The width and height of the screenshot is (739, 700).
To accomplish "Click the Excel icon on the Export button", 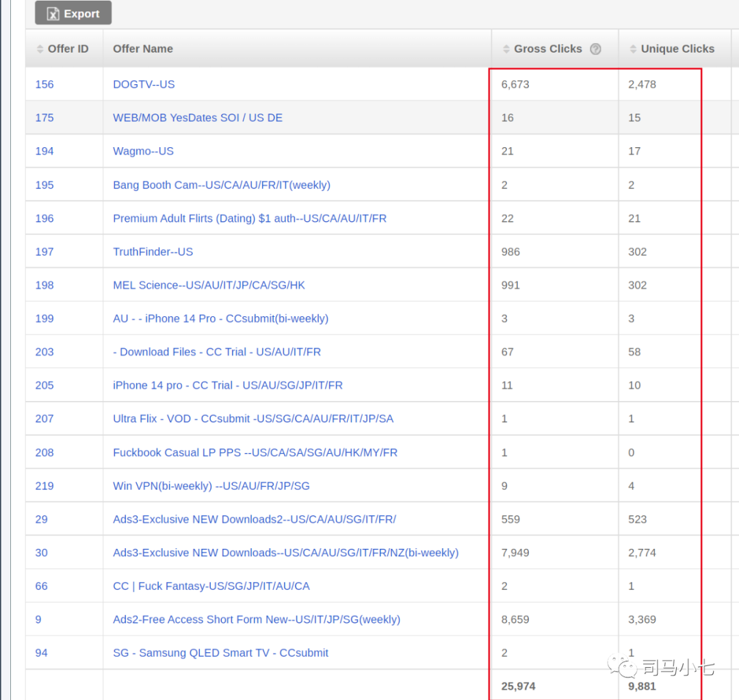I will coord(53,14).
